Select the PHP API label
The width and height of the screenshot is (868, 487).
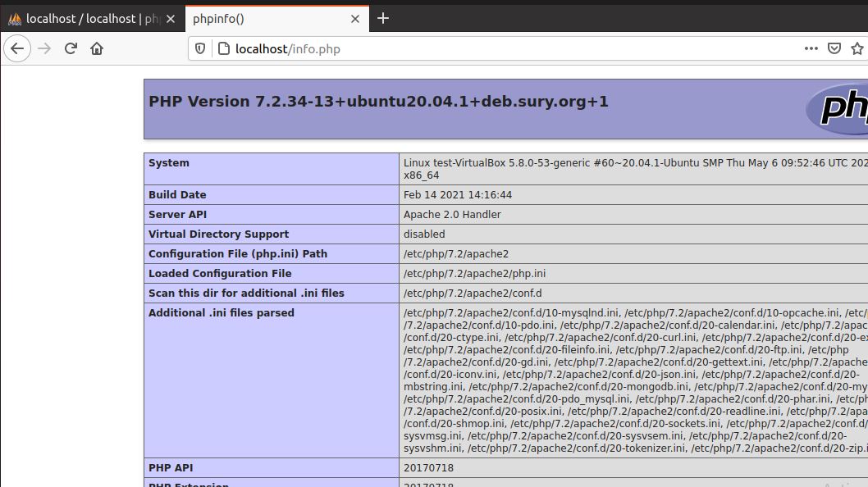[171, 467]
